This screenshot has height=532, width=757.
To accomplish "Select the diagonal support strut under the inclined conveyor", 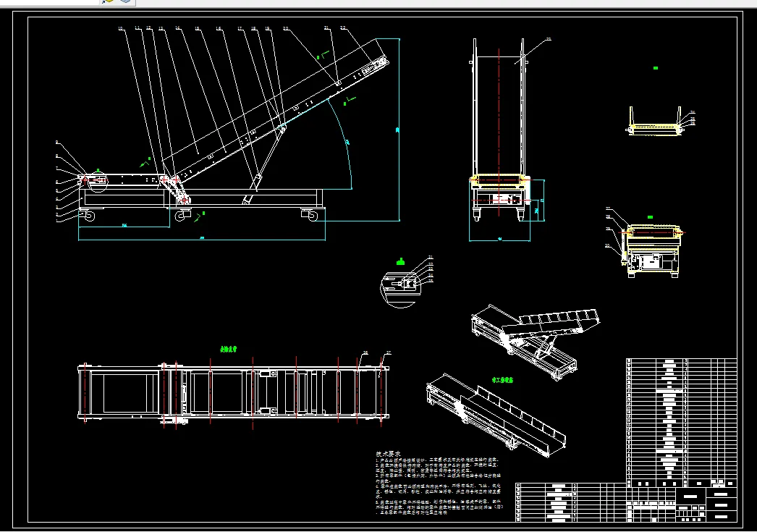I will [x=265, y=164].
